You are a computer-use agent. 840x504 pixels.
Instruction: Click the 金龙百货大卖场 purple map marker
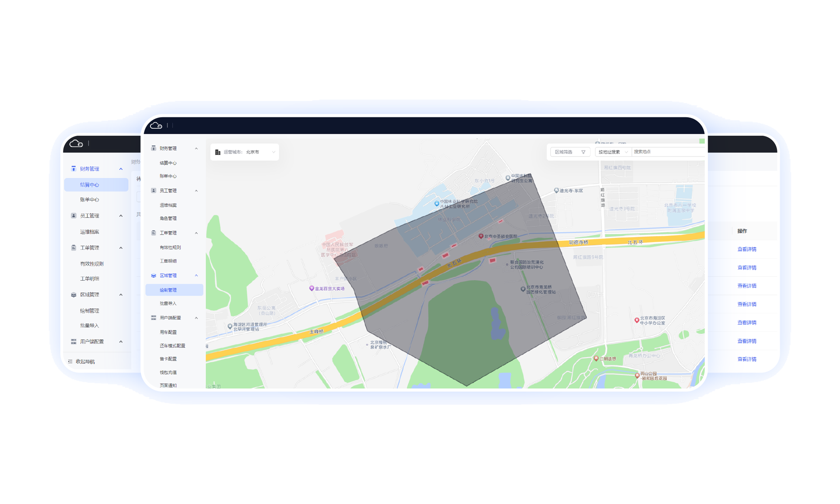pyautogui.click(x=311, y=288)
